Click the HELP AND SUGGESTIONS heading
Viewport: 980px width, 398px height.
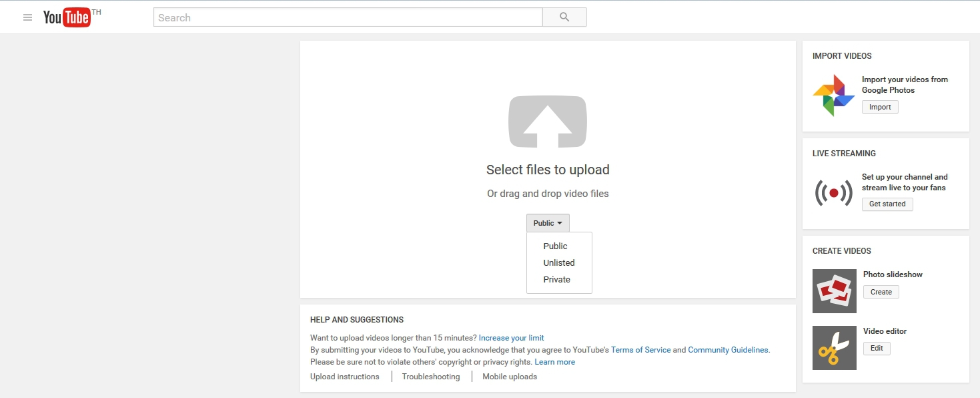coord(357,320)
